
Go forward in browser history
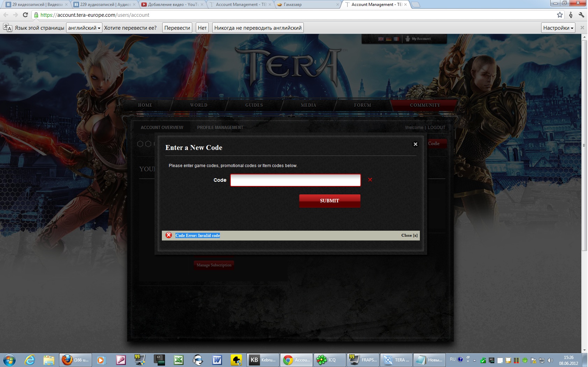coord(15,15)
